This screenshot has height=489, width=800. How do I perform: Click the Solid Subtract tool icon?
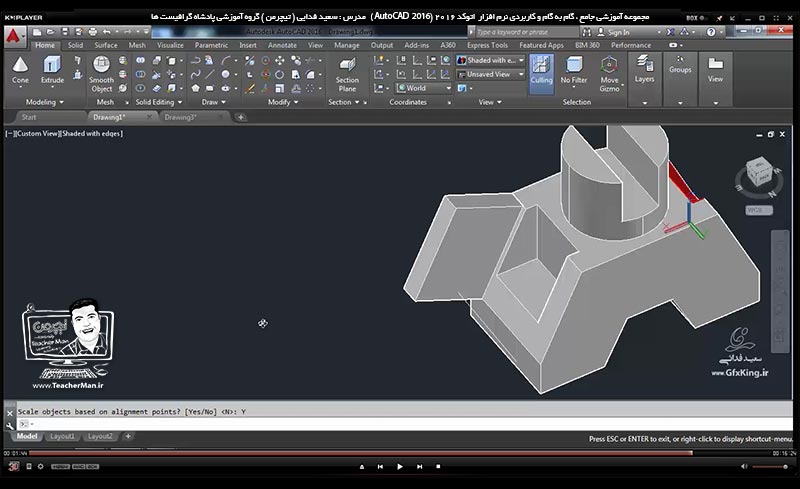coord(140,75)
